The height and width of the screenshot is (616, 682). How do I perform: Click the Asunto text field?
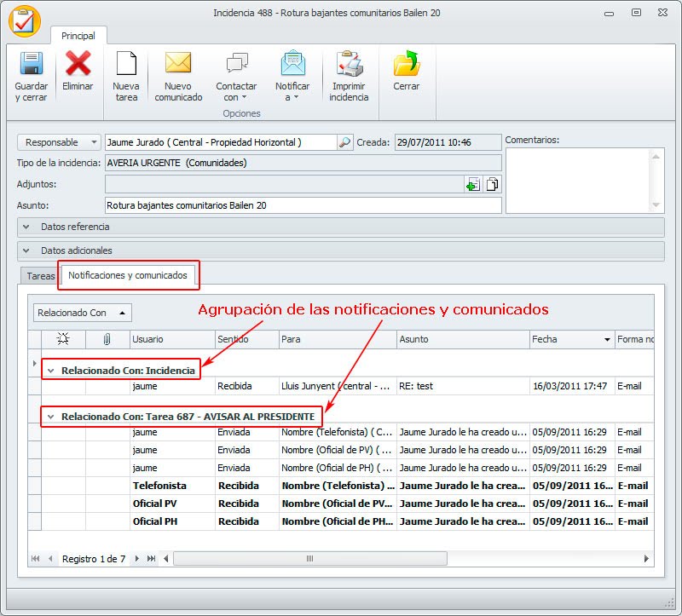click(303, 205)
